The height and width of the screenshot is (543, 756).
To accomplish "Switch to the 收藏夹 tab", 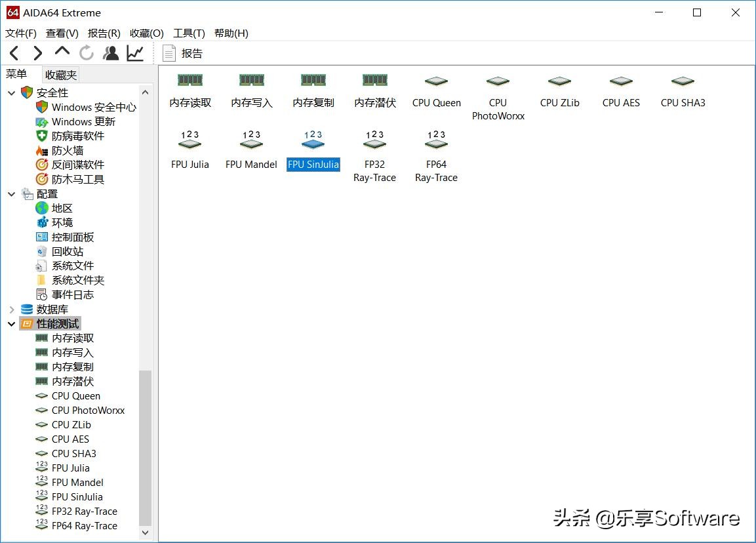I will click(61, 74).
